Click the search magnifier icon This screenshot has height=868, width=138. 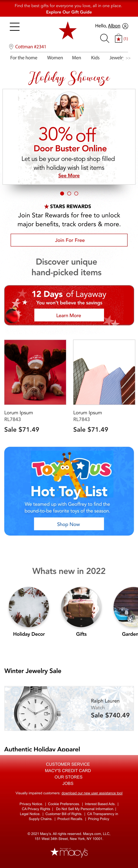click(x=105, y=38)
